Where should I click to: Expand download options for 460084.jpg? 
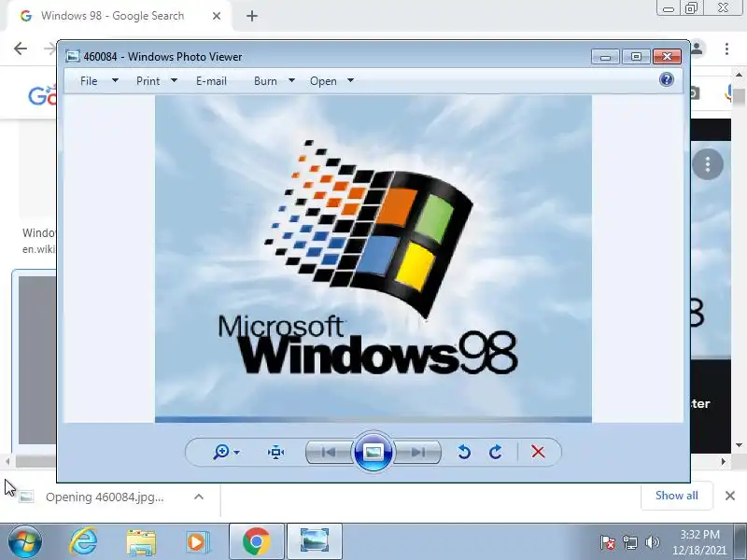coord(199,497)
